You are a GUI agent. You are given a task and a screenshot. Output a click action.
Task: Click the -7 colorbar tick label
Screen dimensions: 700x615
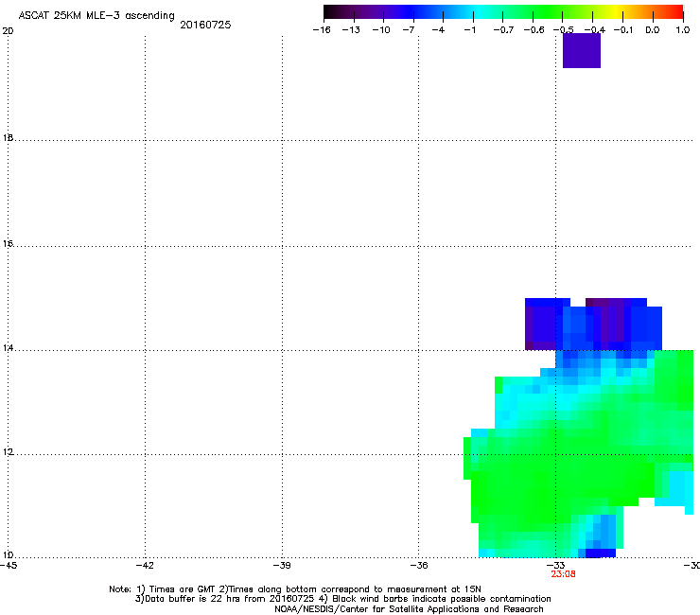[x=408, y=30]
